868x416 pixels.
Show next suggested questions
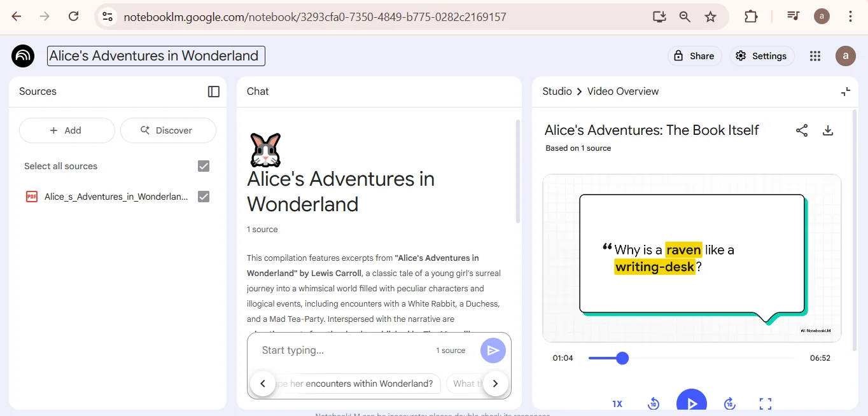tap(496, 384)
